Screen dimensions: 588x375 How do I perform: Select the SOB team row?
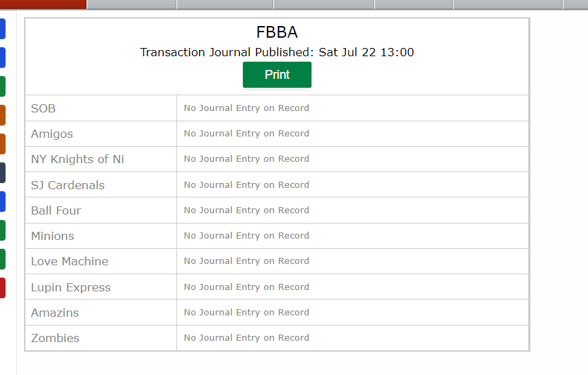pos(277,108)
